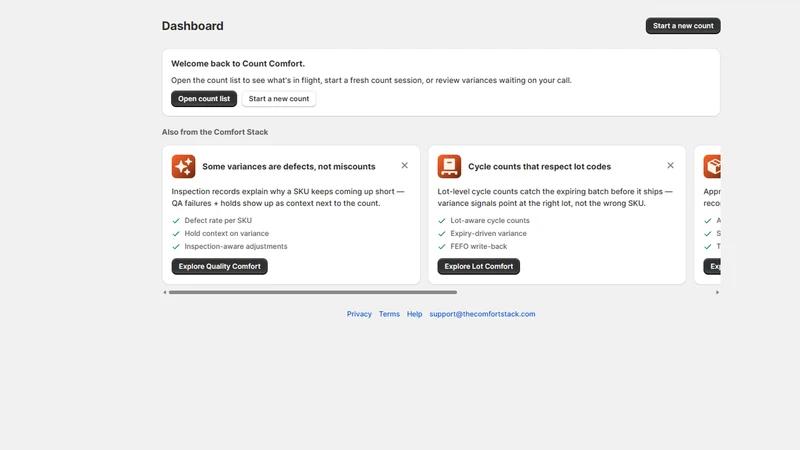Click the 'Hold context on variance' text
This screenshot has width=800, height=450.
click(227, 233)
